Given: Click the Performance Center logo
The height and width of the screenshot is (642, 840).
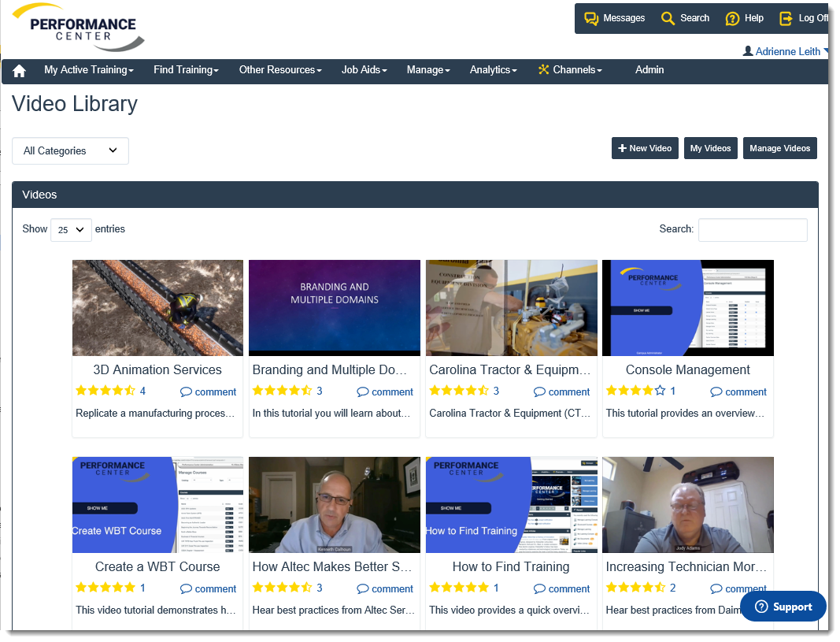Looking at the screenshot, I should point(80,28).
